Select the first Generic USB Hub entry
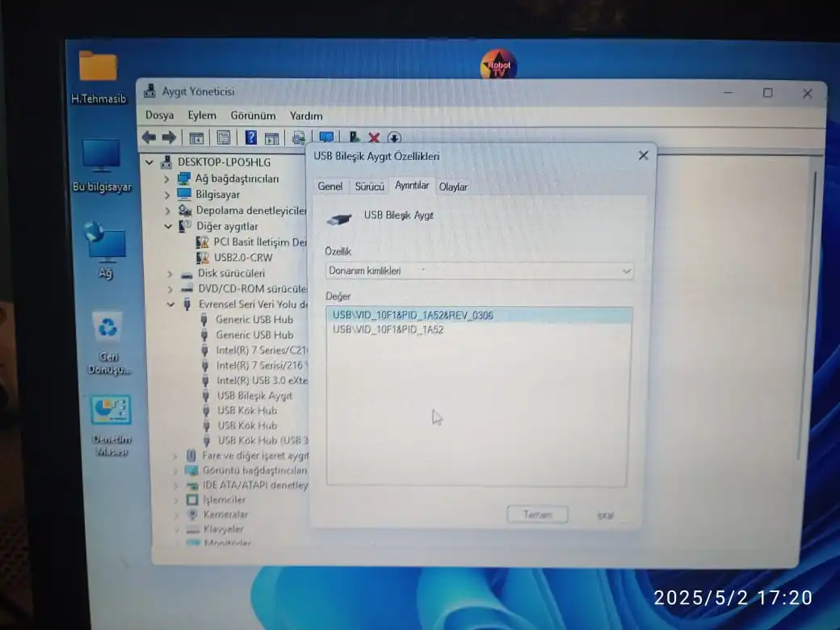Image resolution: width=840 pixels, height=630 pixels. pyautogui.click(x=254, y=320)
